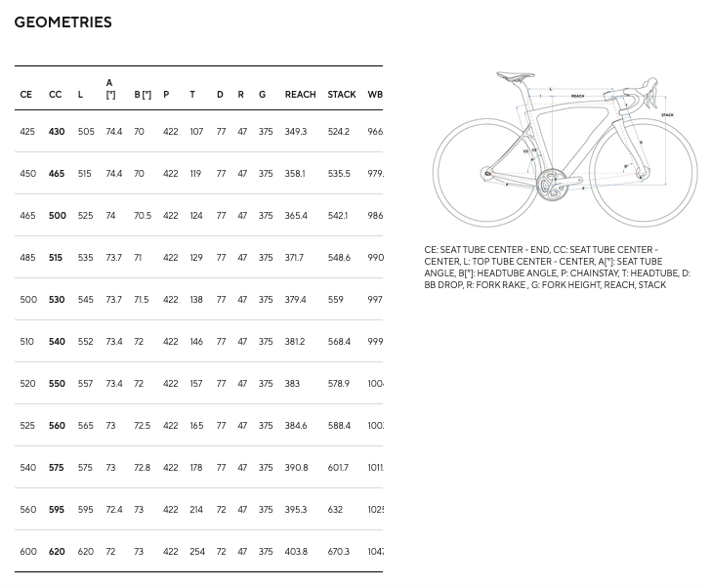Click the reach value 349.3
711x588 pixels.
pyautogui.click(x=295, y=132)
